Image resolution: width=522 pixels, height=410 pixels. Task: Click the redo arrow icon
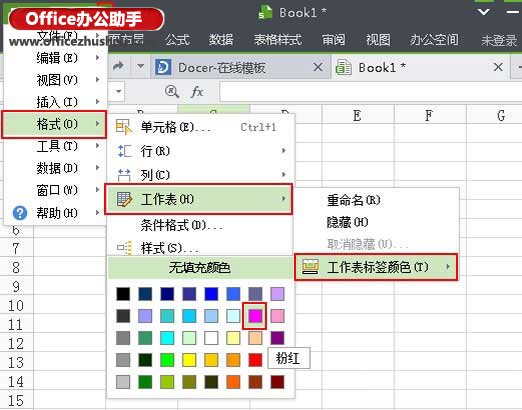(118, 66)
